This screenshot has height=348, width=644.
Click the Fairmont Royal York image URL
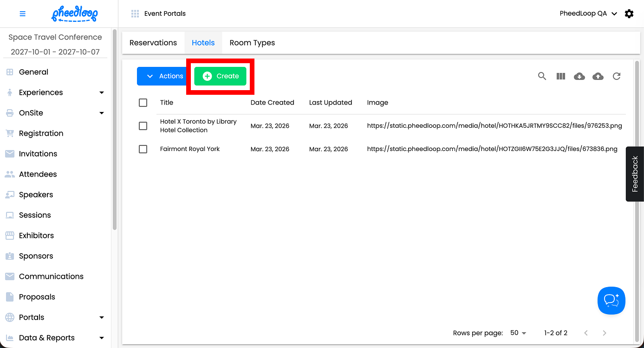click(x=492, y=149)
